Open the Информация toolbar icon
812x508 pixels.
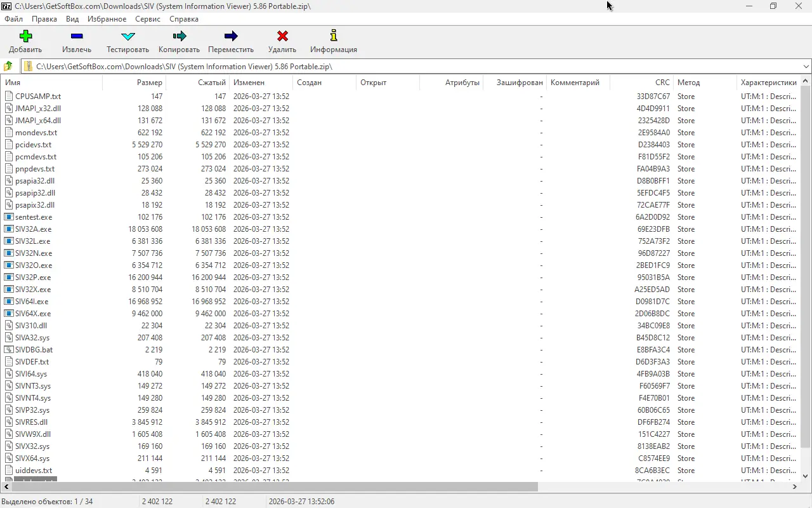click(333, 36)
